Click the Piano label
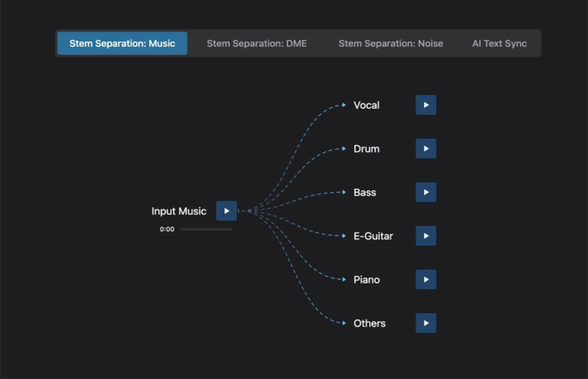Viewport: 588px width, 379px height. [366, 280]
